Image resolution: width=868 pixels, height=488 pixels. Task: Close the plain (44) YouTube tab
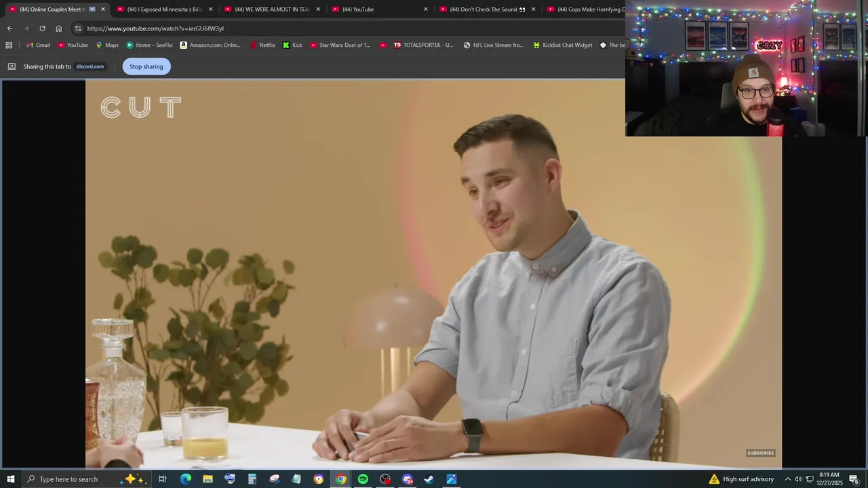tap(426, 9)
